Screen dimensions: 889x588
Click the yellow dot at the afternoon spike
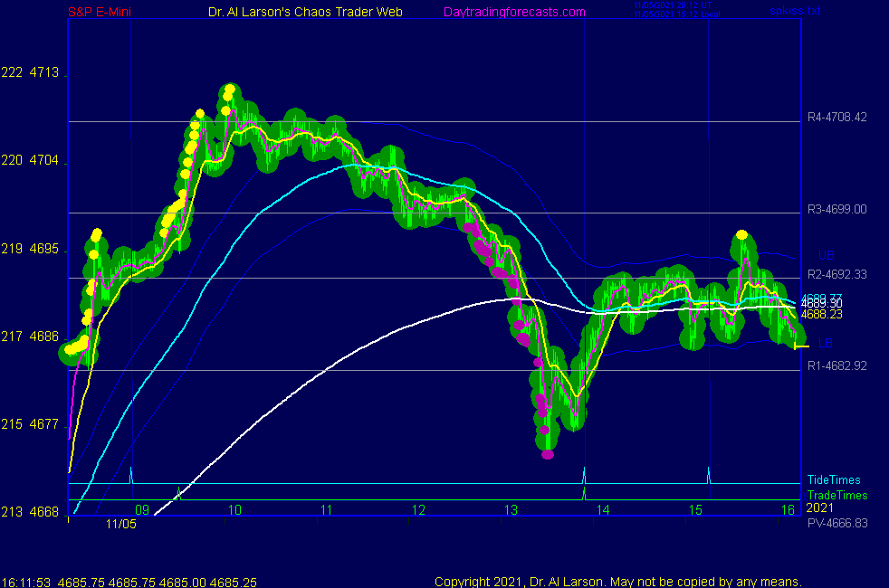tap(741, 234)
